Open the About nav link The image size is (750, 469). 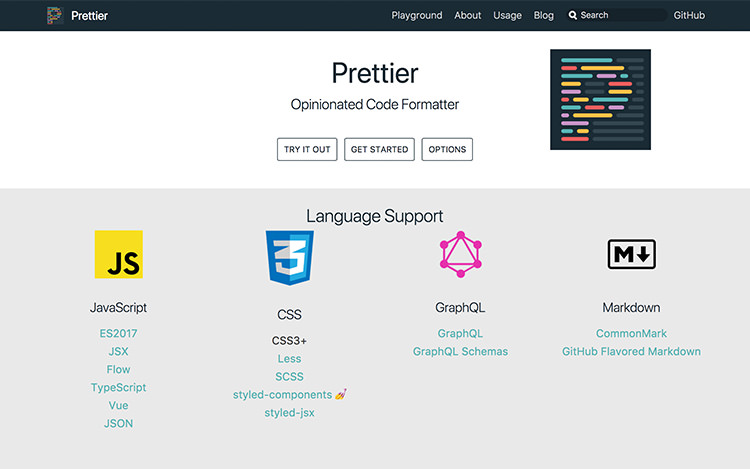click(x=467, y=15)
